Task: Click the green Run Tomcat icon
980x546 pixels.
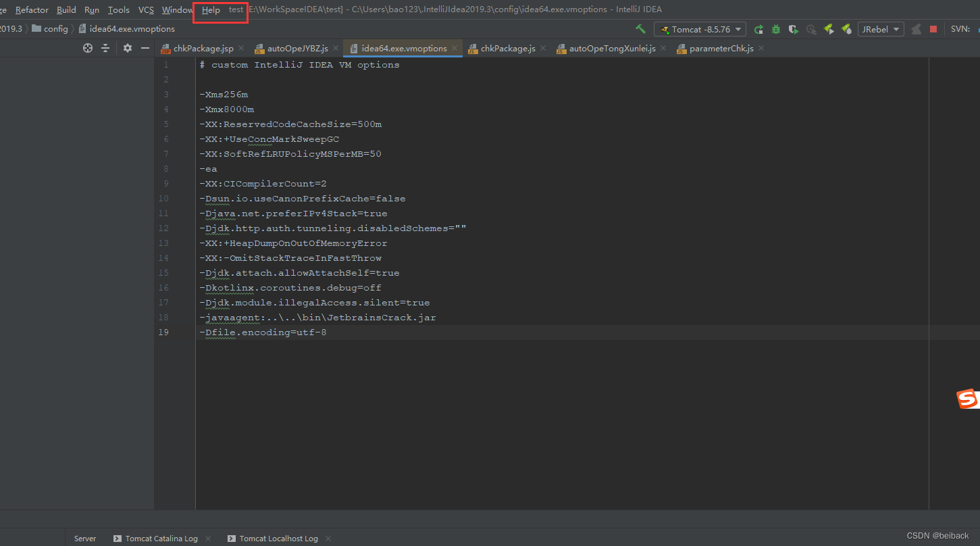Action: click(x=758, y=29)
